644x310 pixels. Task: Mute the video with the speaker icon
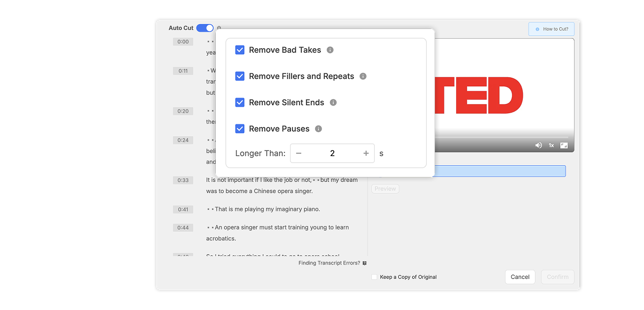(x=538, y=145)
